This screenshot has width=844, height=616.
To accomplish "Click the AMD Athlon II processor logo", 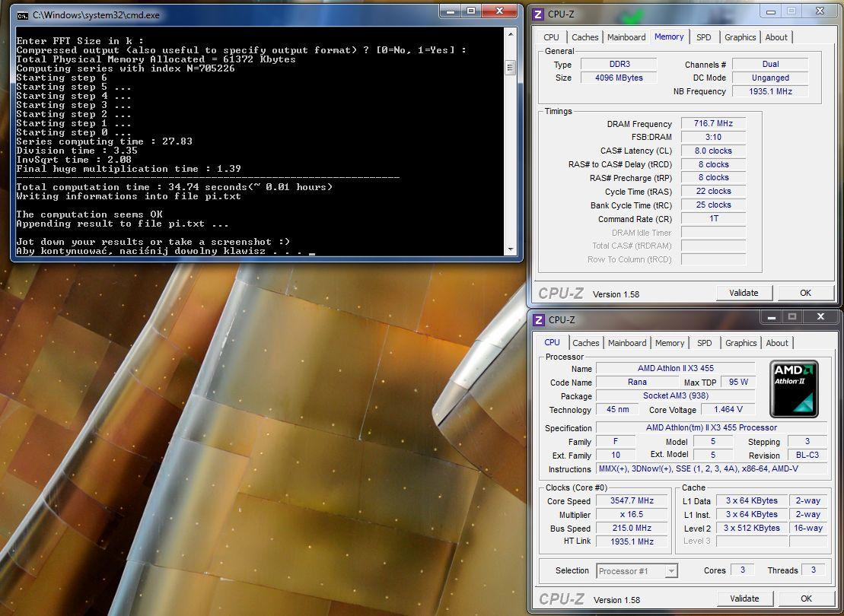I will click(x=794, y=389).
